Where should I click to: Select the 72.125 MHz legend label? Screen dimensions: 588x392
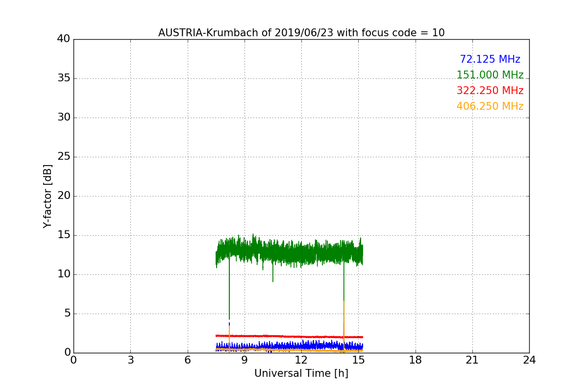(x=490, y=59)
